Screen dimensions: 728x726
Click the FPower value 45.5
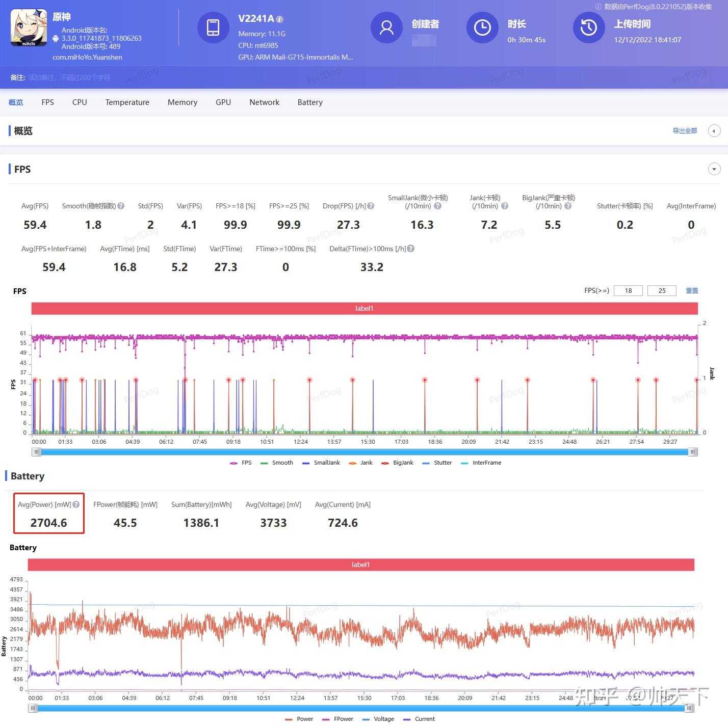pyautogui.click(x=125, y=523)
